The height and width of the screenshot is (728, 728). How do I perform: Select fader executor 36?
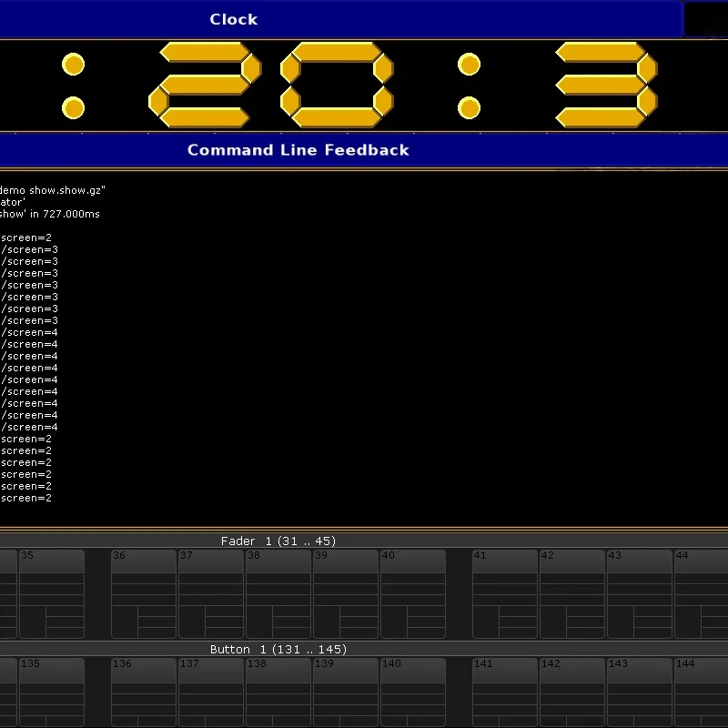(x=144, y=594)
